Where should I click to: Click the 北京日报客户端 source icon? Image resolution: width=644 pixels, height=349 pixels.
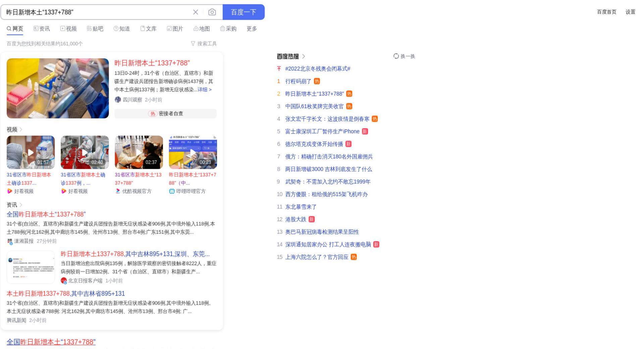64,281
